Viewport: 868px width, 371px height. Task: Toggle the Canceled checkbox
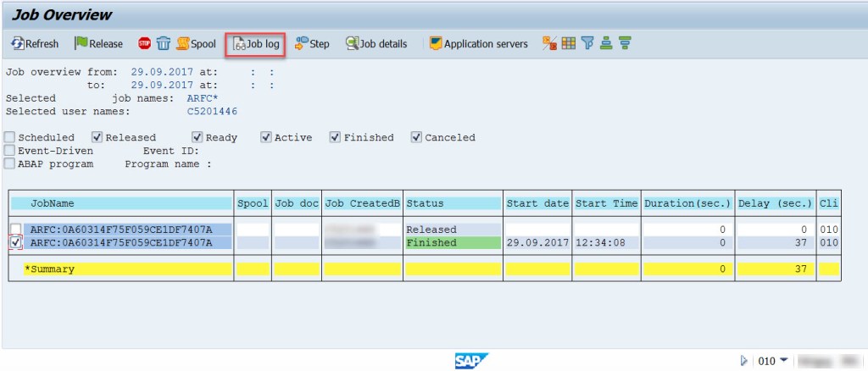(417, 137)
